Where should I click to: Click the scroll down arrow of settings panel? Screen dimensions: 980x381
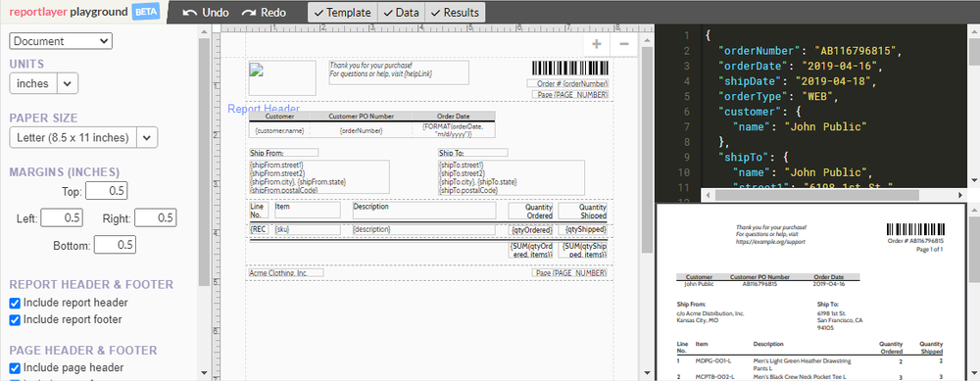coord(204,373)
